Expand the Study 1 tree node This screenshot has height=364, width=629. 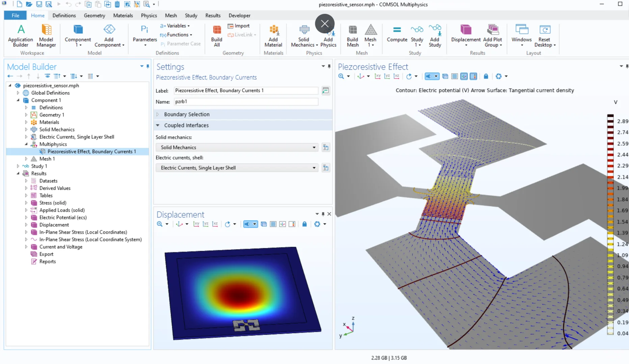click(x=18, y=166)
